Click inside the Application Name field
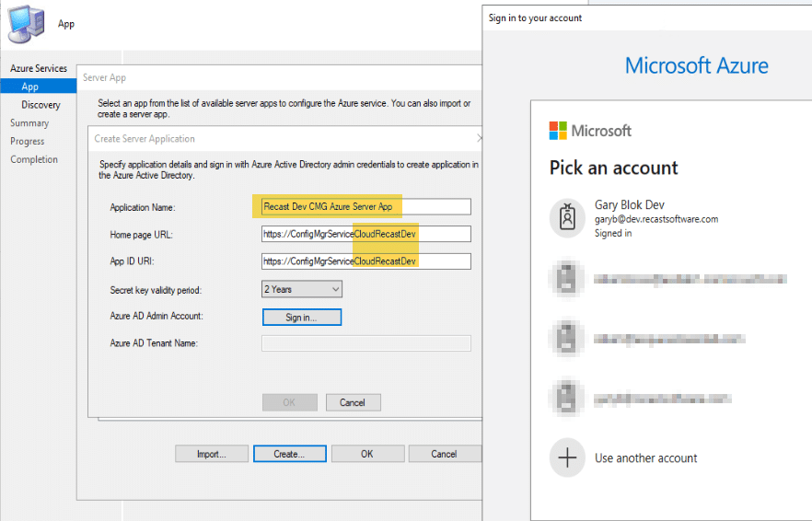This screenshot has height=521, width=812. click(x=365, y=207)
